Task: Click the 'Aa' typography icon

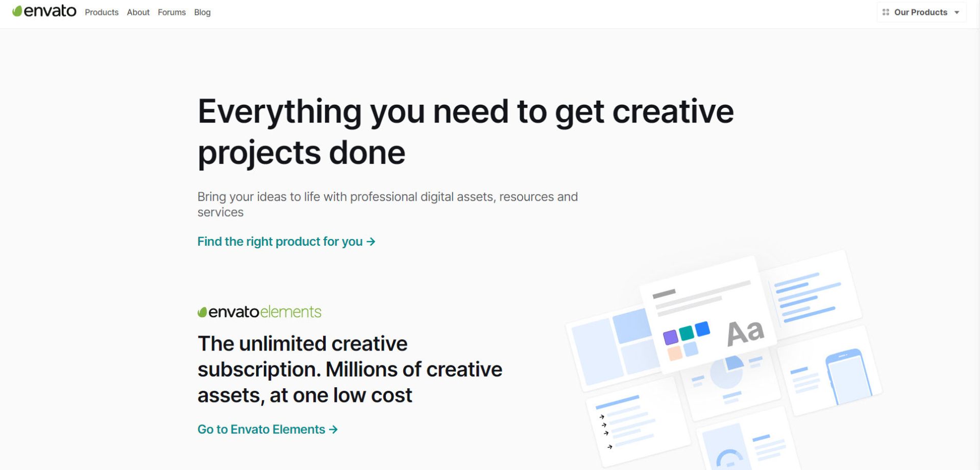Action: coord(745,333)
